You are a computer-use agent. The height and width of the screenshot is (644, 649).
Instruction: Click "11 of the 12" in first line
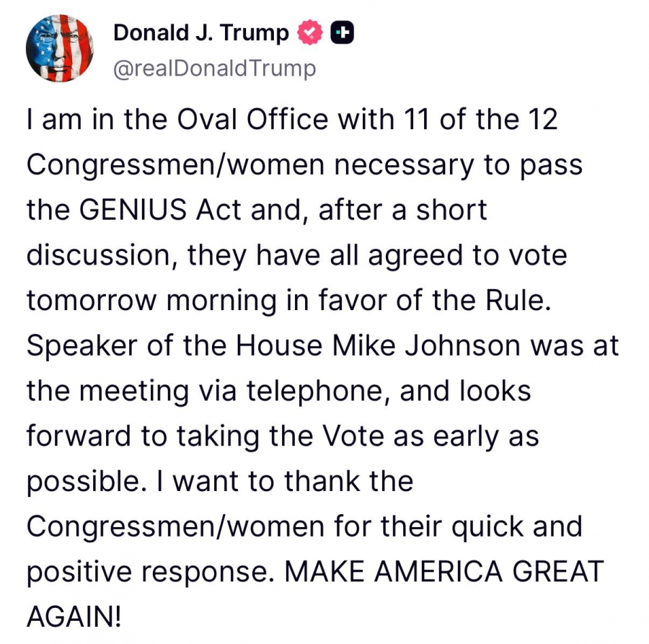(480, 120)
